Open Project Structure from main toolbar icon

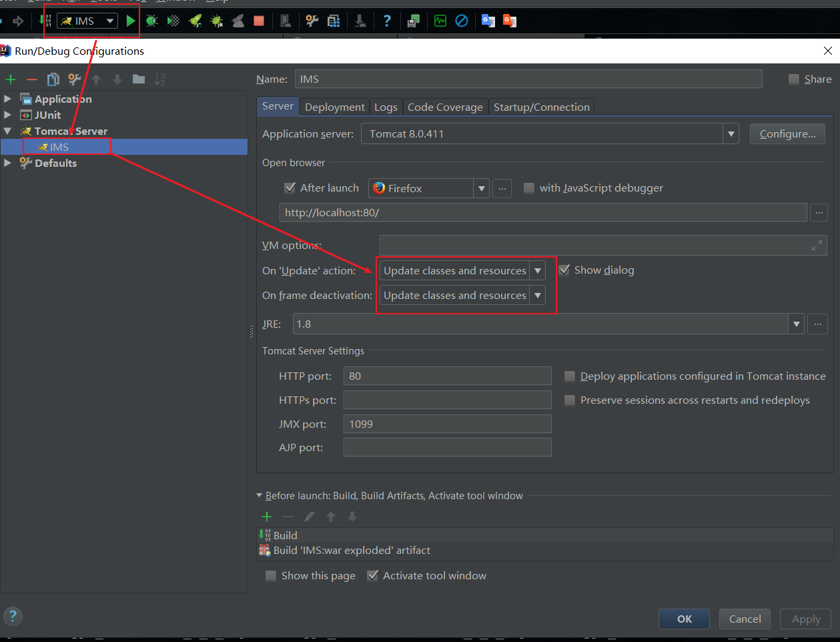[x=312, y=21]
